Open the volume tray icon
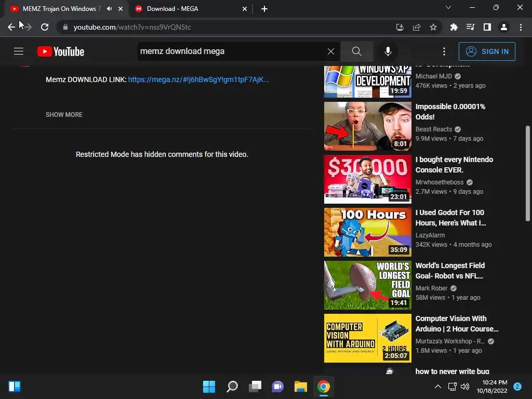 (x=465, y=387)
